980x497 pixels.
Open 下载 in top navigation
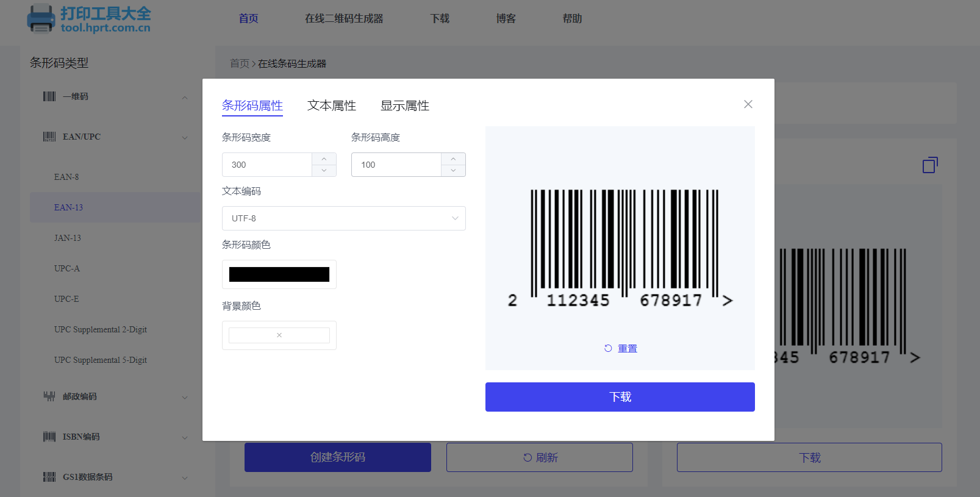coord(440,18)
